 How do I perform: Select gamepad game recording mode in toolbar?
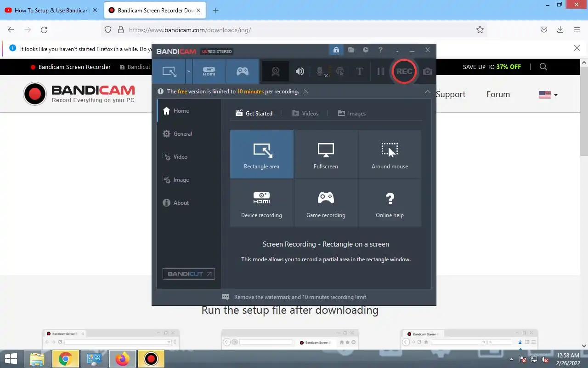242,71
